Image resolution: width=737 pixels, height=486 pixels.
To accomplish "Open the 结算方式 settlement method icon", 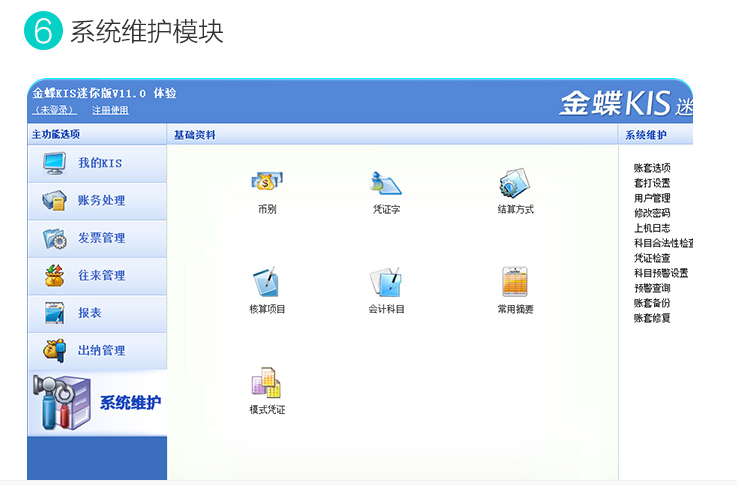I will point(515,183).
